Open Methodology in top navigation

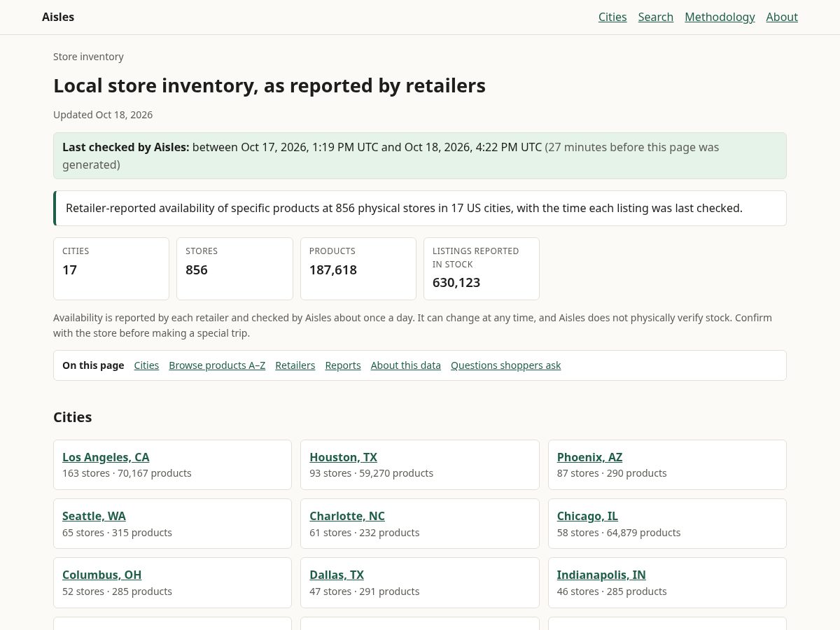720,17
